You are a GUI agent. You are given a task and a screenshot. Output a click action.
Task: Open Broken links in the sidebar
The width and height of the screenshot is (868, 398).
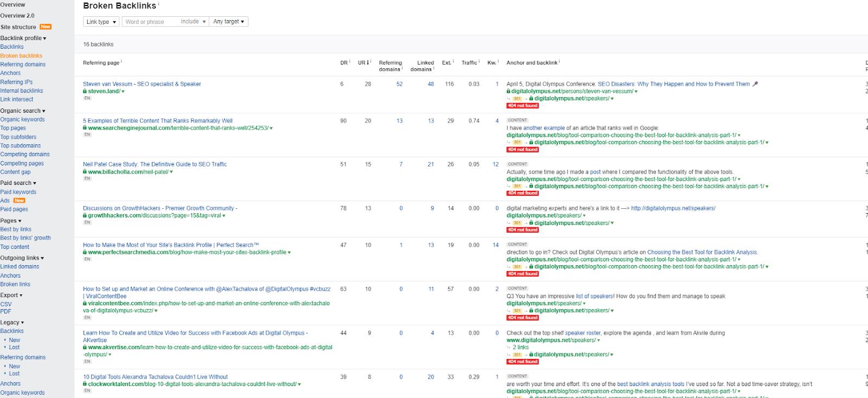pos(15,284)
